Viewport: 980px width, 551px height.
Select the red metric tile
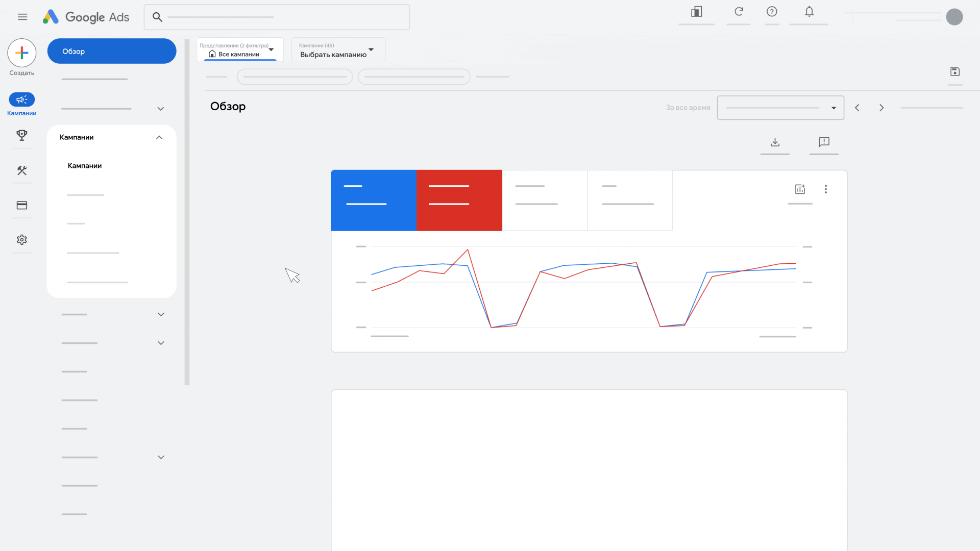459,201
